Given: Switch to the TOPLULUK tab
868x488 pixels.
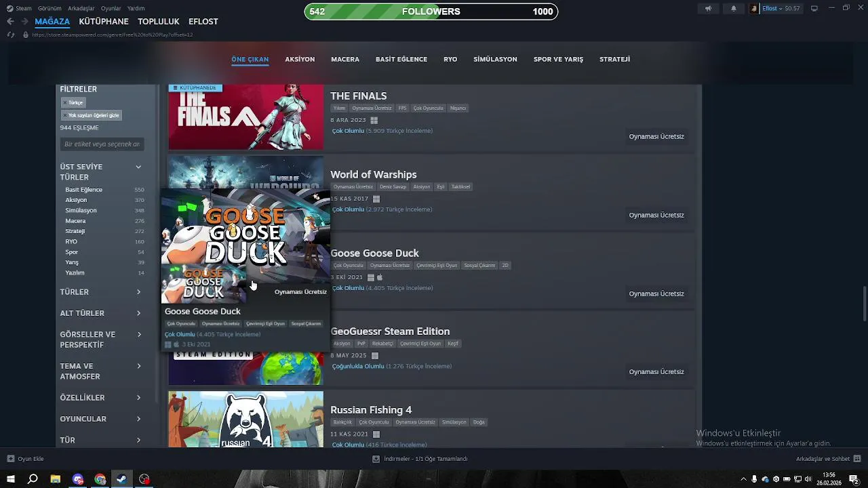Looking at the screenshot, I should 159,22.
